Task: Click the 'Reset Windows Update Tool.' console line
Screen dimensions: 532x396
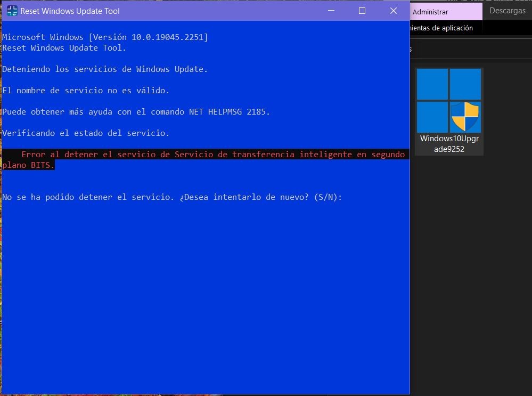Action: click(x=64, y=48)
